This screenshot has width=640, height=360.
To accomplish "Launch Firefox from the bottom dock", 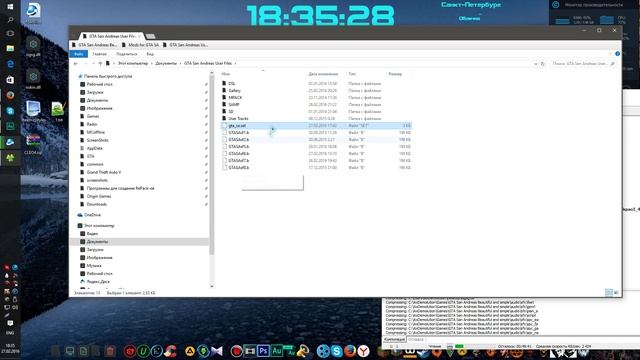I will [x=350, y=351].
